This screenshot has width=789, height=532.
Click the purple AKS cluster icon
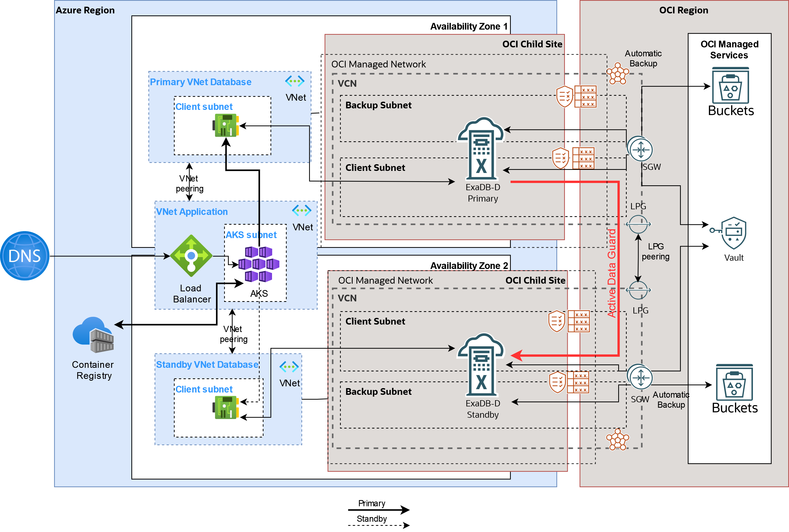point(259,264)
